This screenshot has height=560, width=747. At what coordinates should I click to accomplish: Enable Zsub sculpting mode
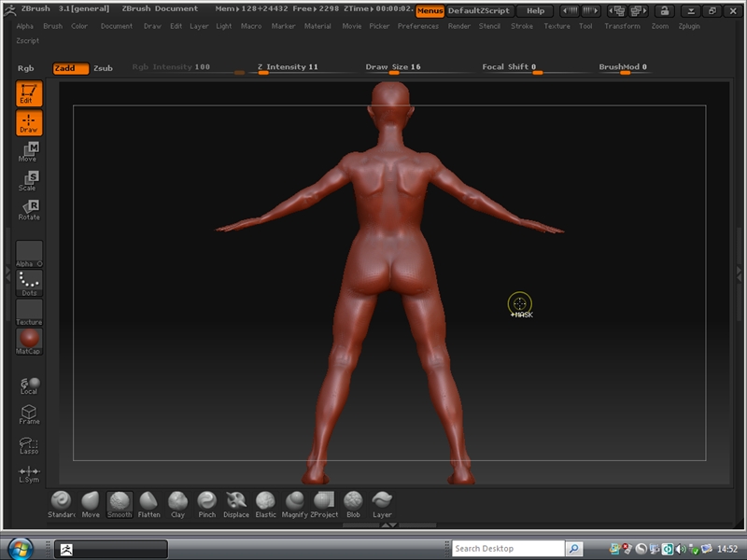(x=103, y=68)
